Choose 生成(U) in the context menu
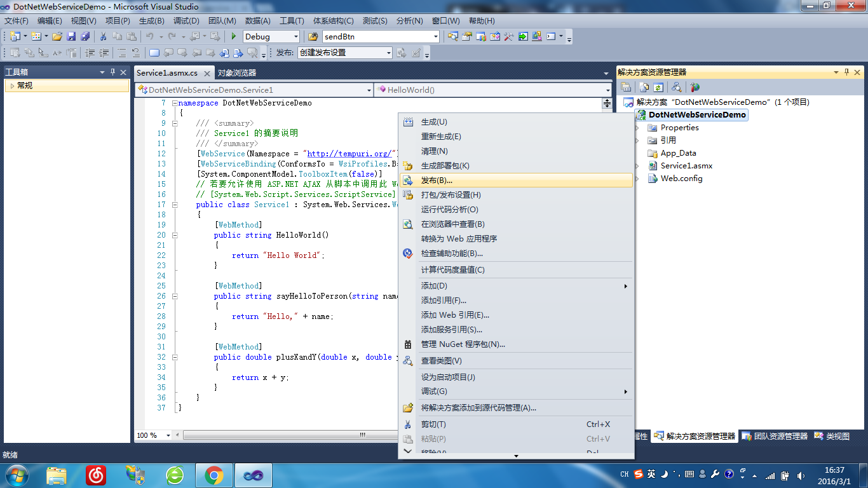 pyautogui.click(x=516, y=122)
